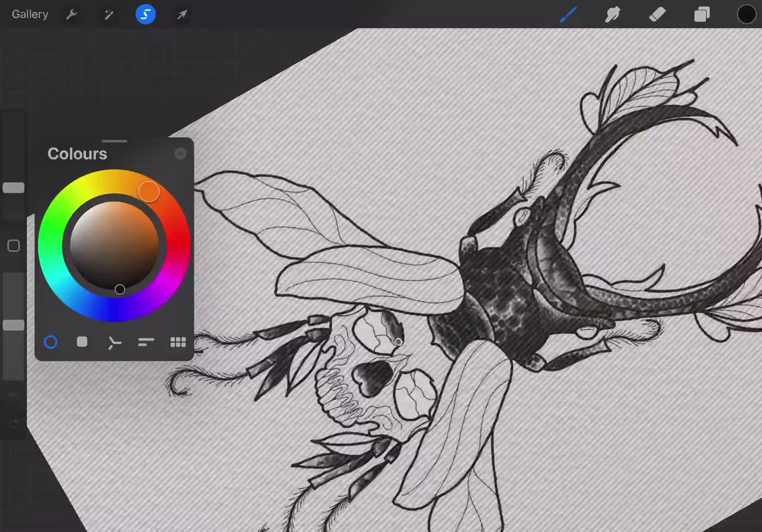Open the Actions wrench menu

click(72, 15)
